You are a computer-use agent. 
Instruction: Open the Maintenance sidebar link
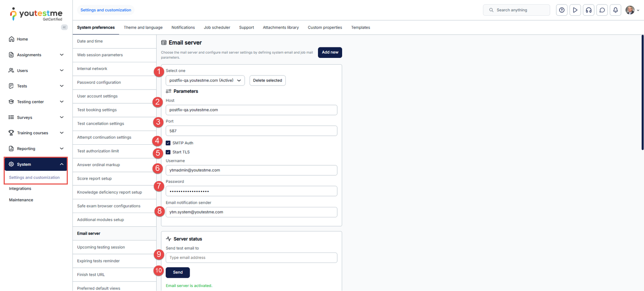pyautogui.click(x=21, y=200)
